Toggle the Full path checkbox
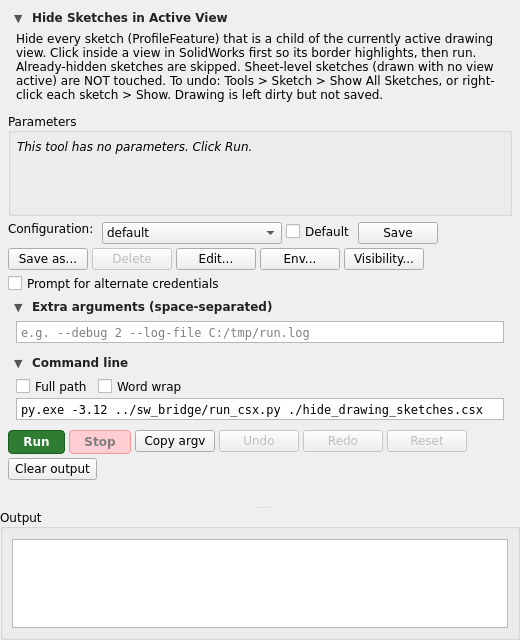The height and width of the screenshot is (640, 520). pos(23,386)
